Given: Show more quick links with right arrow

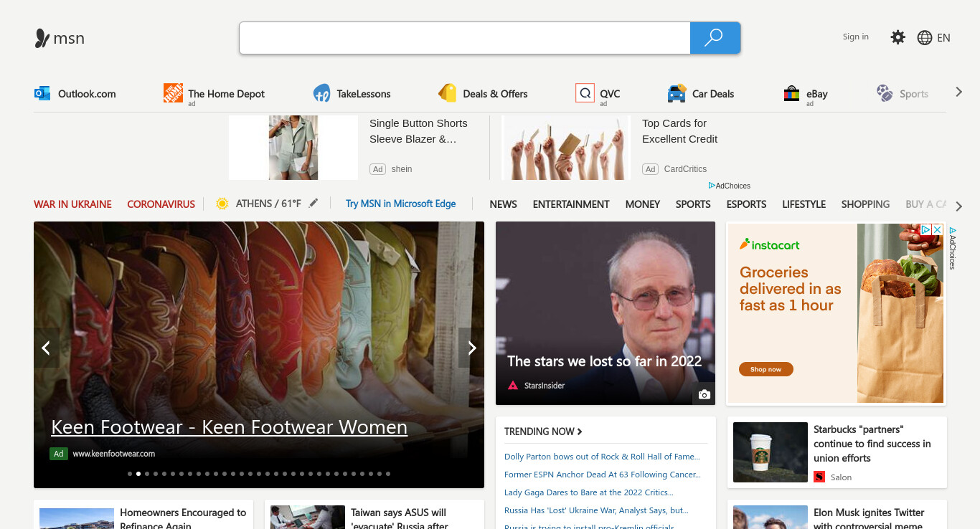Looking at the screenshot, I should [x=958, y=92].
